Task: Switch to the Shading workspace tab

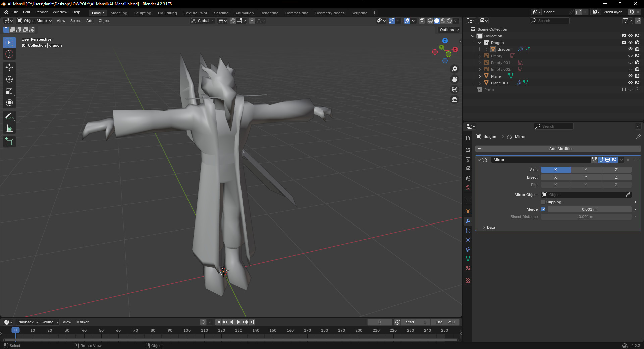Action: click(221, 13)
